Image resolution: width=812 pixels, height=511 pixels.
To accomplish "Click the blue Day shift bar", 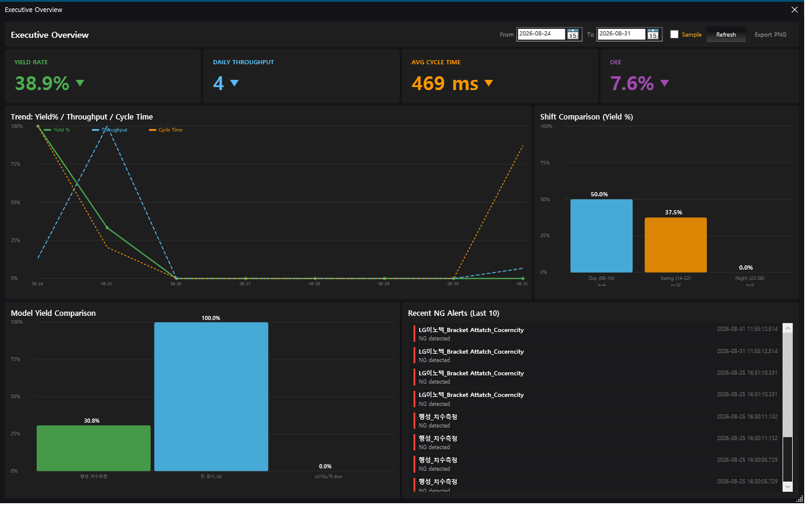I will tap(602, 236).
